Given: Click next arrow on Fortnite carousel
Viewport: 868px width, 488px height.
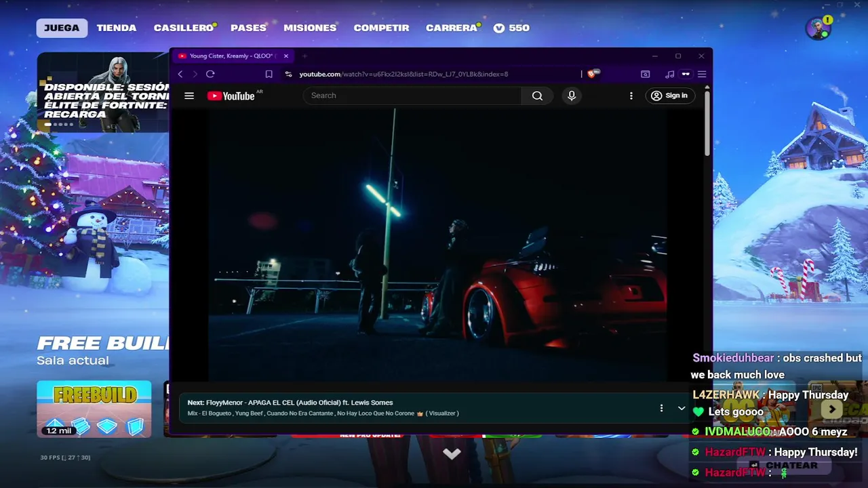Looking at the screenshot, I should tap(832, 409).
